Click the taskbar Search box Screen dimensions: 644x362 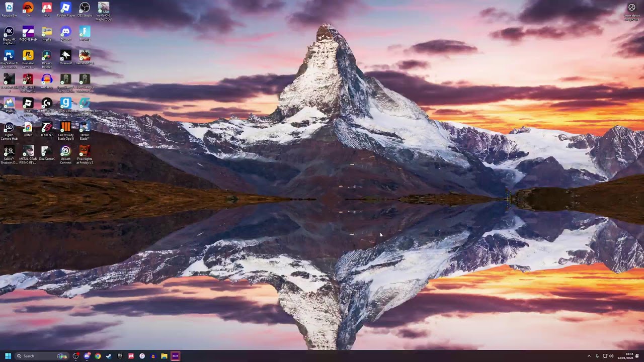click(42, 356)
